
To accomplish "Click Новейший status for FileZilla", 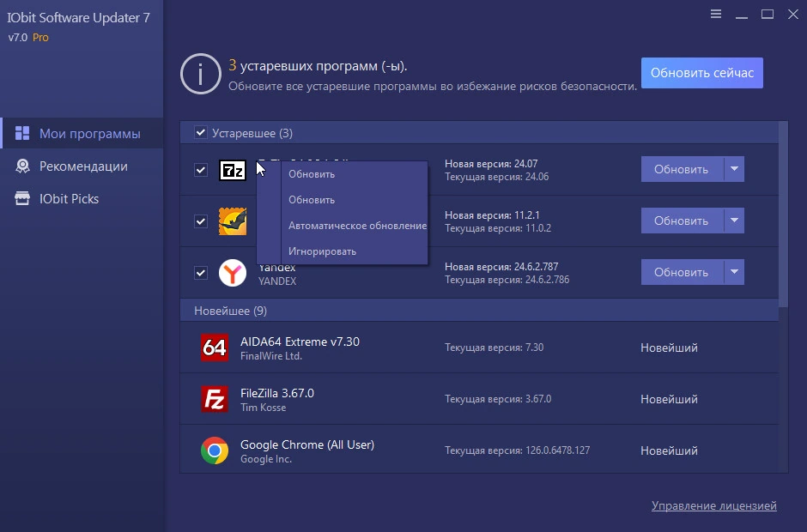I will (x=669, y=399).
